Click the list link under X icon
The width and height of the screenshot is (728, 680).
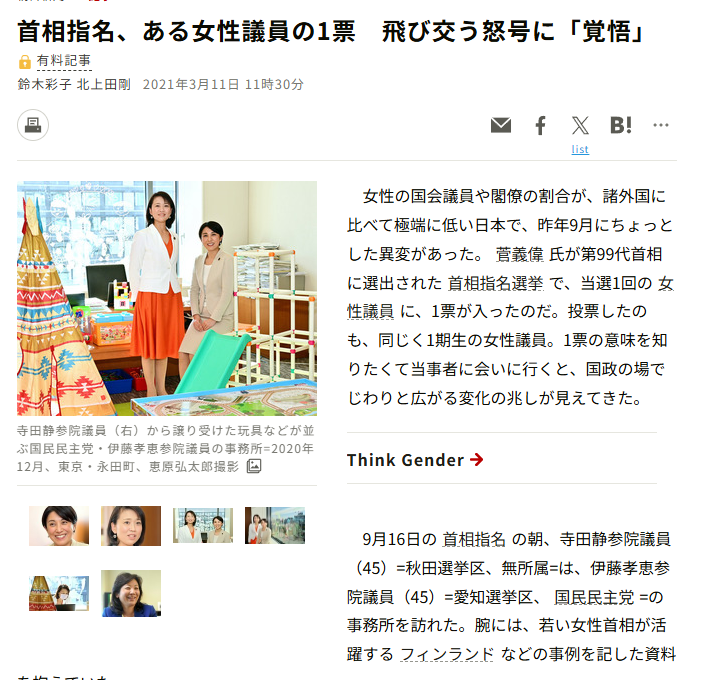(580, 149)
